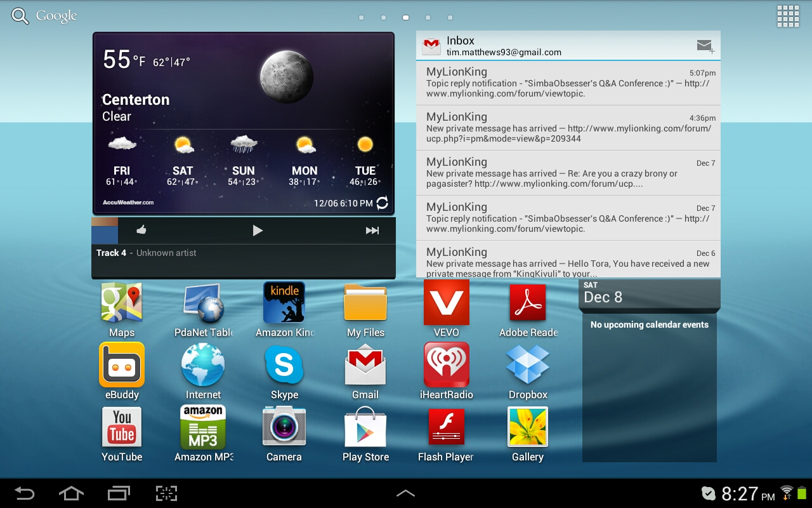The image size is (812, 508).
Task: Open Dec 8 calendar widget header
Action: [649, 294]
